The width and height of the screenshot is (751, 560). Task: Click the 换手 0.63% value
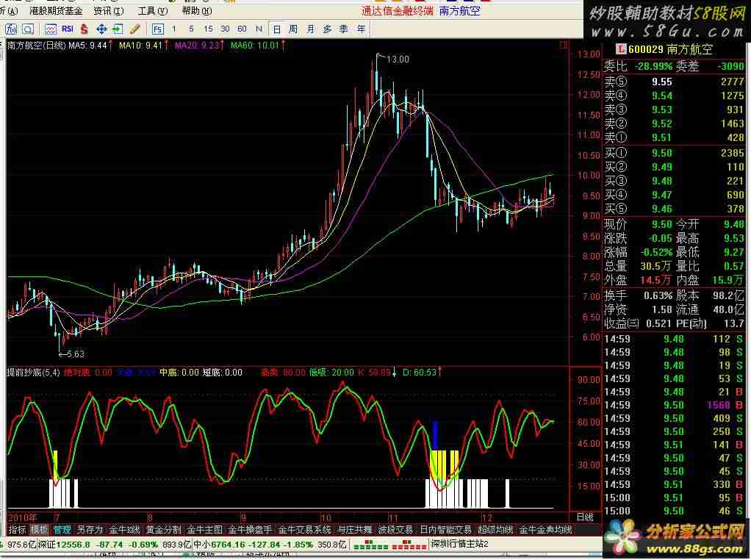[658, 295]
